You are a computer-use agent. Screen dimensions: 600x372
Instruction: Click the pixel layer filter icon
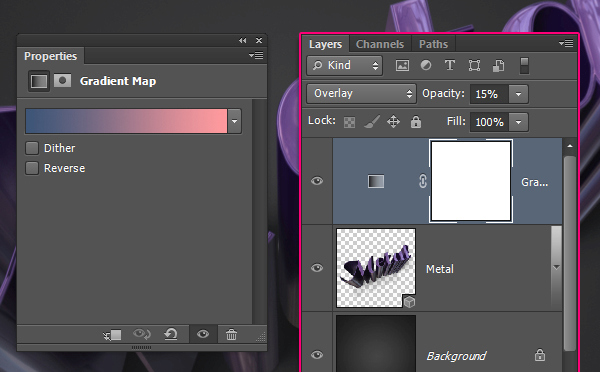pyautogui.click(x=402, y=65)
